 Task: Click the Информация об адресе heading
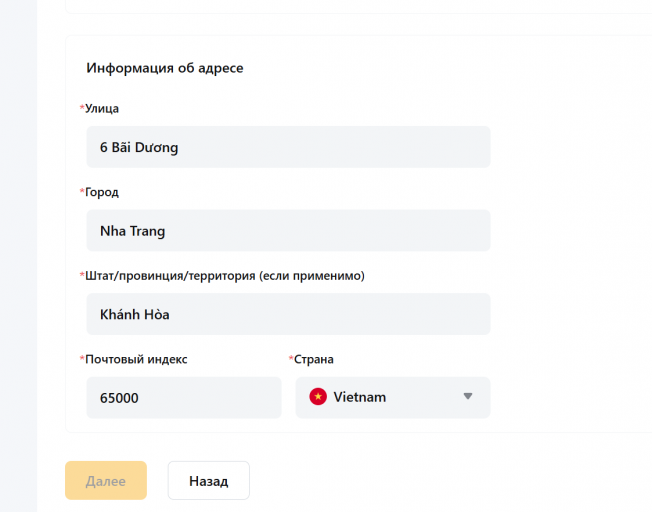(x=165, y=68)
